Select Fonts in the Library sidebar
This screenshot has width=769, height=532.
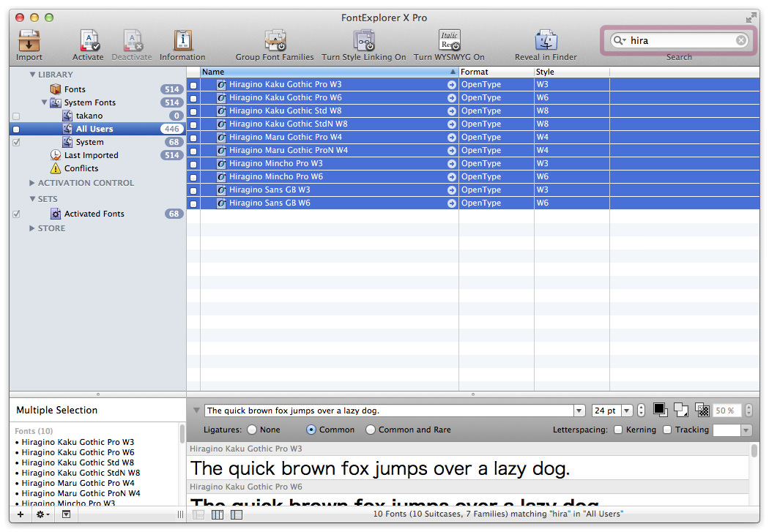pos(75,89)
